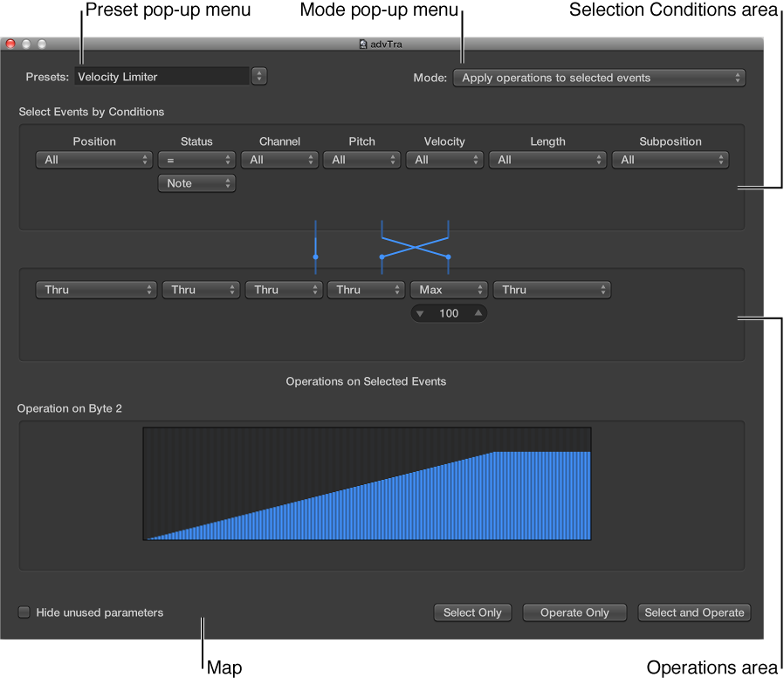The height and width of the screenshot is (684, 784).
Task: Open the last Thru operation dropdown
Action: tap(552, 290)
